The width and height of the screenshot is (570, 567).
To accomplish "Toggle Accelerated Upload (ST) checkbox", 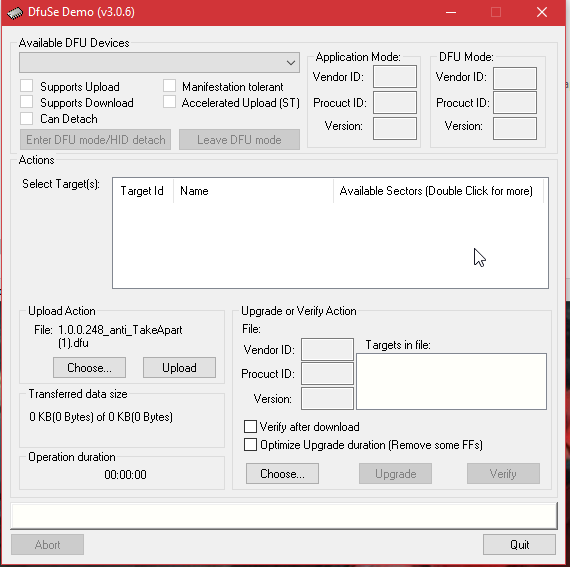I will [x=169, y=102].
